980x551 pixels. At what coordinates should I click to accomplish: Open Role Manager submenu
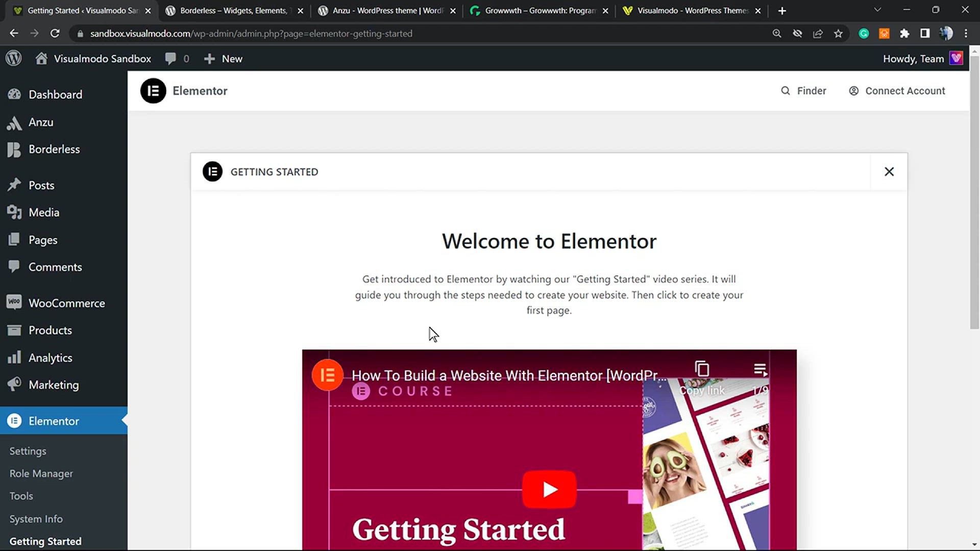click(41, 473)
